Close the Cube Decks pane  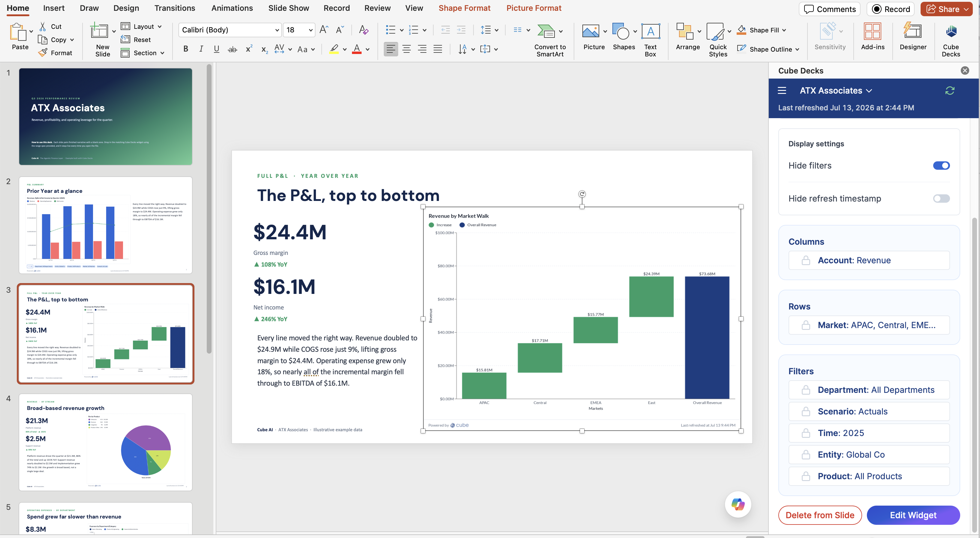pyautogui.click(x=965, y=70)
